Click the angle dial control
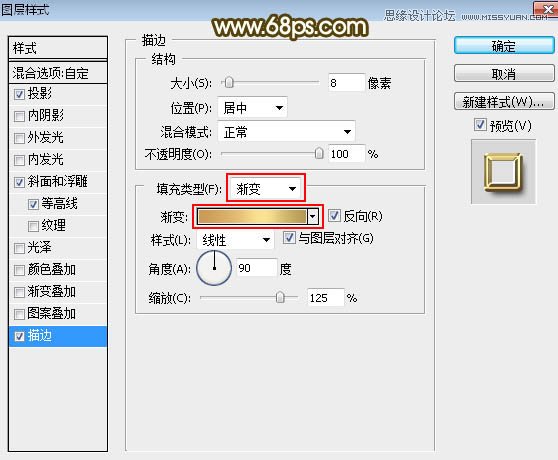 [214, 268]
